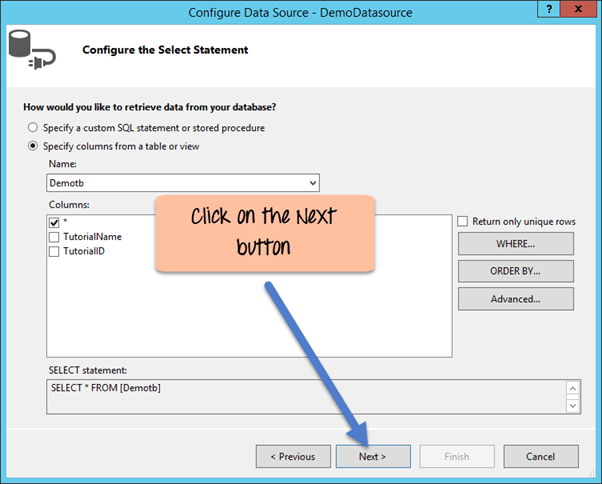
Task: Select 'Specify a custom SQL statement' option
Action: pyautogui.click(x=34, y=128)
